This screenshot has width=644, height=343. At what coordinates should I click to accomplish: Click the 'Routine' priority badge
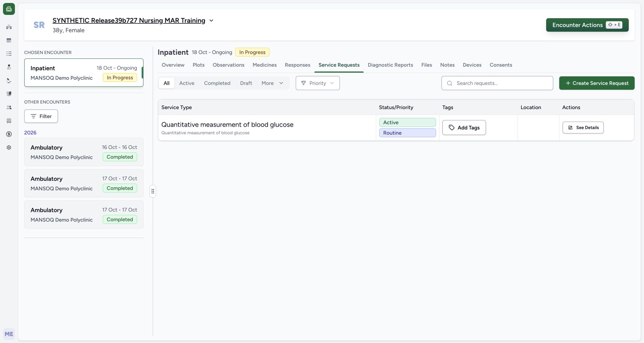(x=407, y=133)
